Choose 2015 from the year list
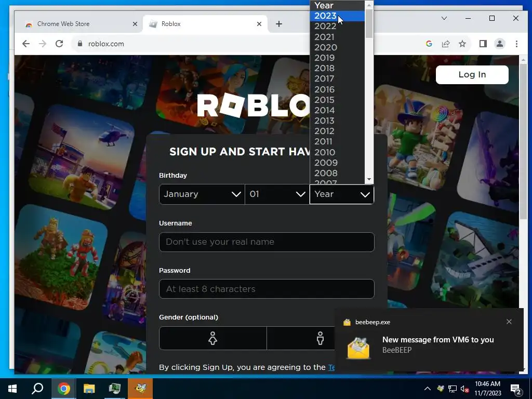The image size is (532, 399). coord(337,100)
